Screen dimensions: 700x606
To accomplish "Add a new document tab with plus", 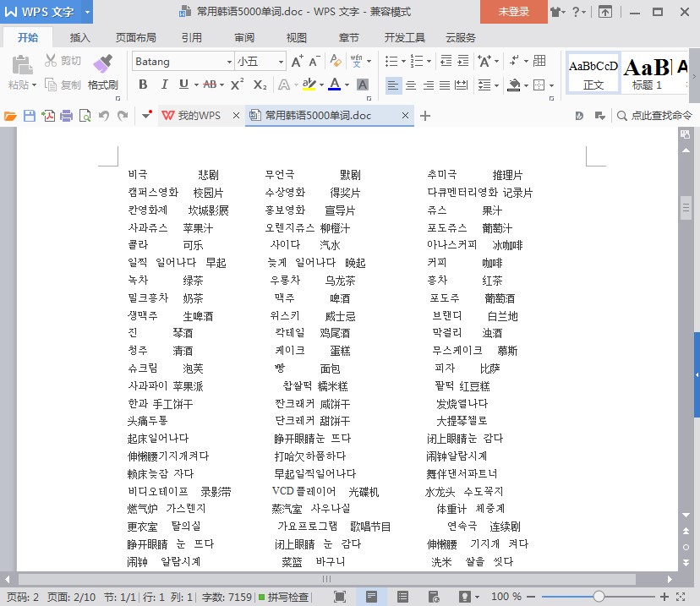I will click(425, 116).
